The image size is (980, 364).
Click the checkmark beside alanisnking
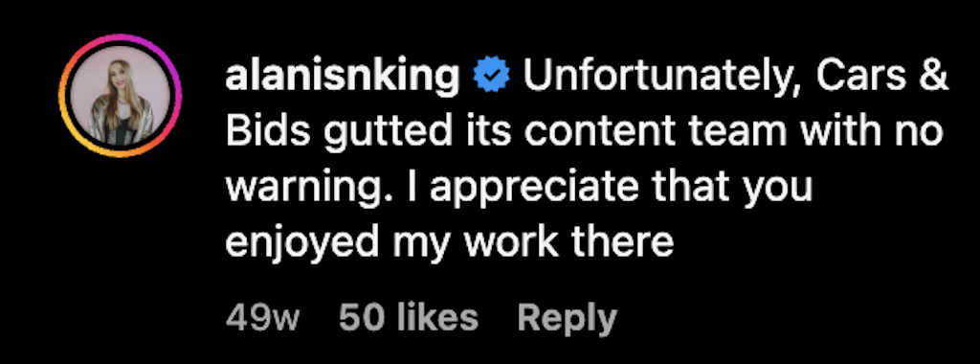493,77
